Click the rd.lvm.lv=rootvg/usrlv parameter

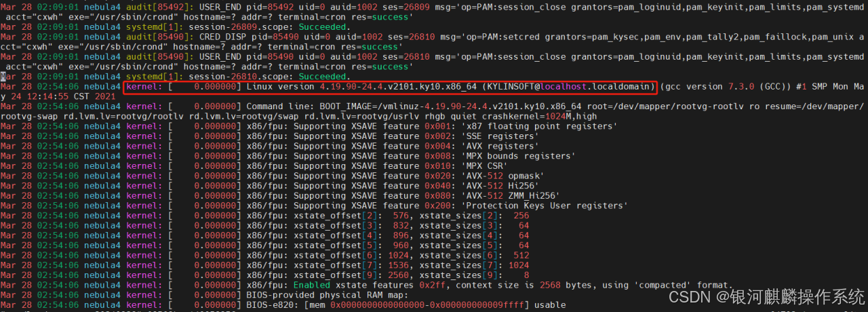click(362, 117)
